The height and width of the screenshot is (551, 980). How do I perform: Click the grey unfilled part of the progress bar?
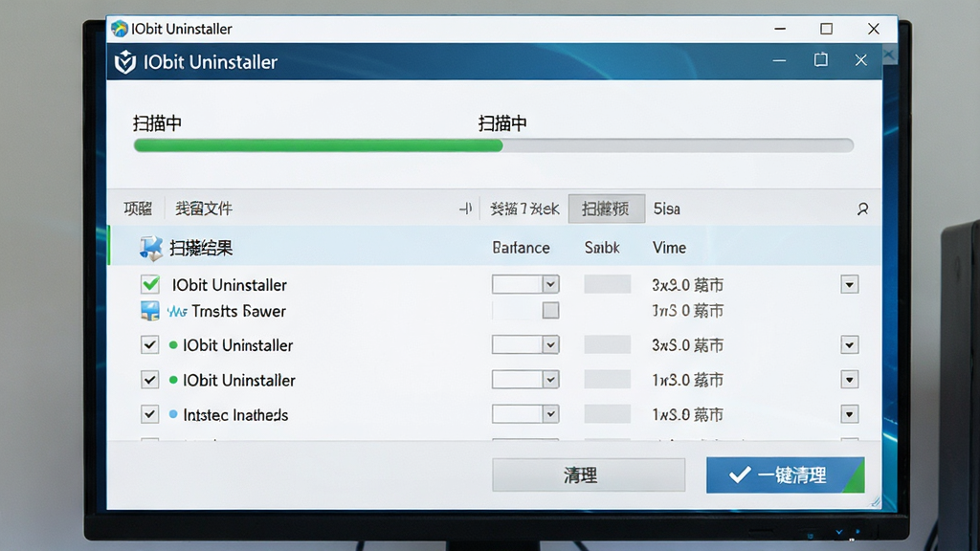679,145
